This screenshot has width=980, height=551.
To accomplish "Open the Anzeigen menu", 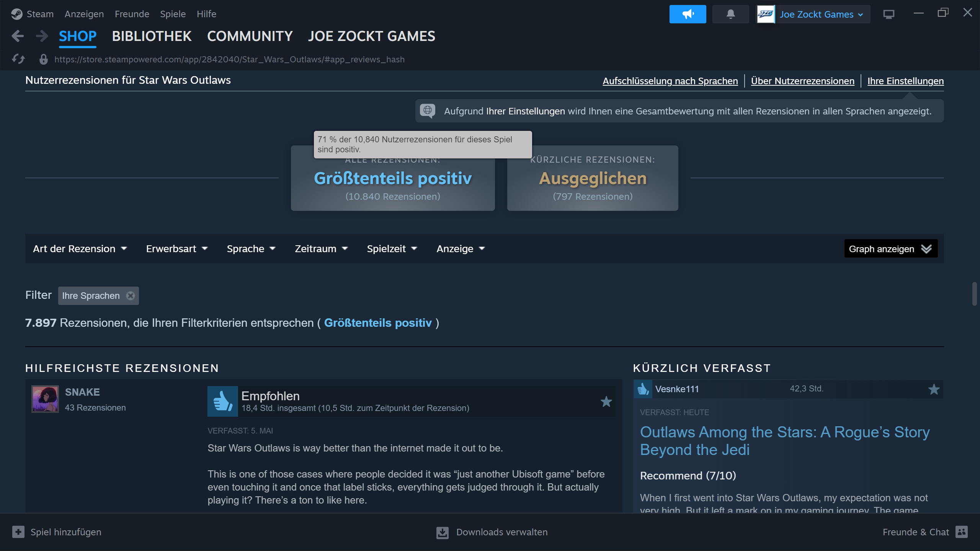I will [84, 14].
